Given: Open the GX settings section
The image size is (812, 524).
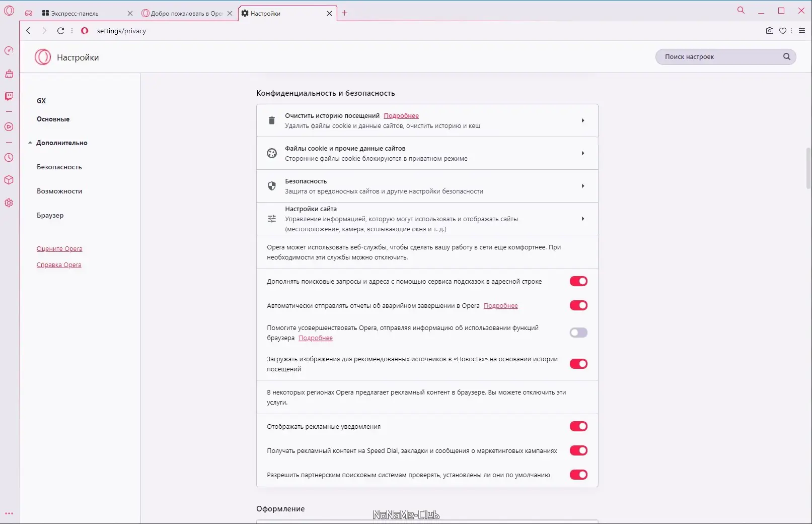Looking at the screenshot, I should (41, 101).
